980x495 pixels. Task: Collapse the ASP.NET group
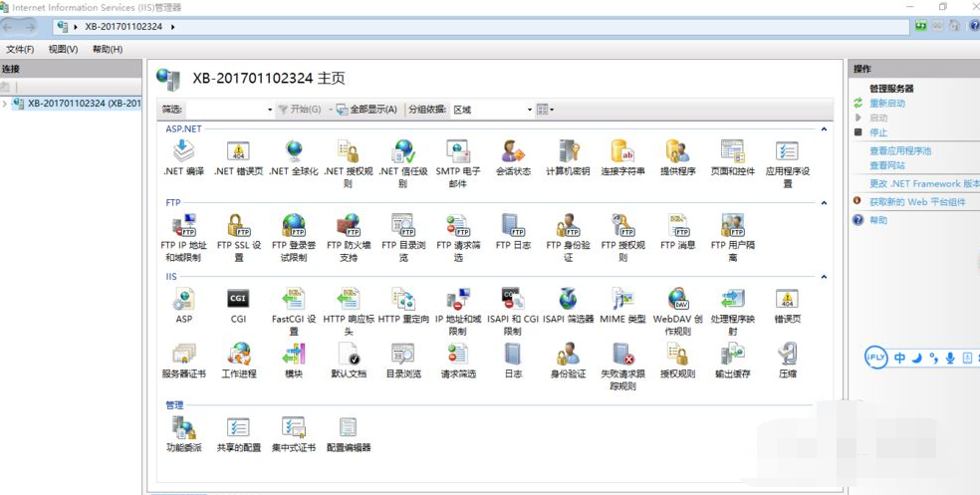click(x=824, y=128)
